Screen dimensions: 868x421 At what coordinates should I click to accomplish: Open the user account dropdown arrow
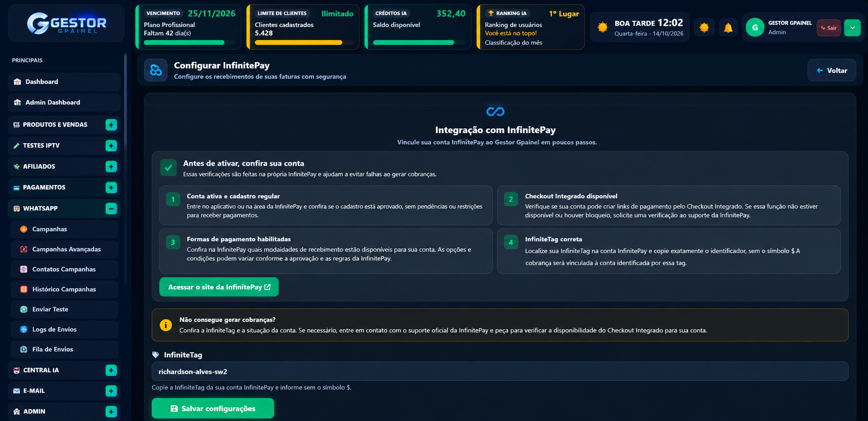click(852, 27)
